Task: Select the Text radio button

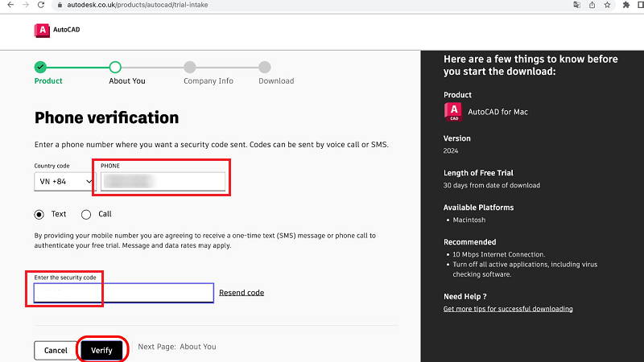Action: [x=39, y=214]
